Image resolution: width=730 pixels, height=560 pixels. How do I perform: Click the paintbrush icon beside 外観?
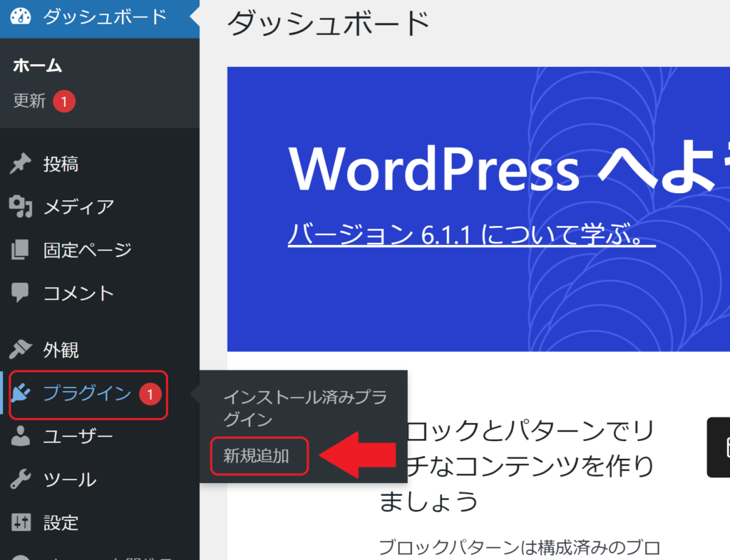pos(21,349)
